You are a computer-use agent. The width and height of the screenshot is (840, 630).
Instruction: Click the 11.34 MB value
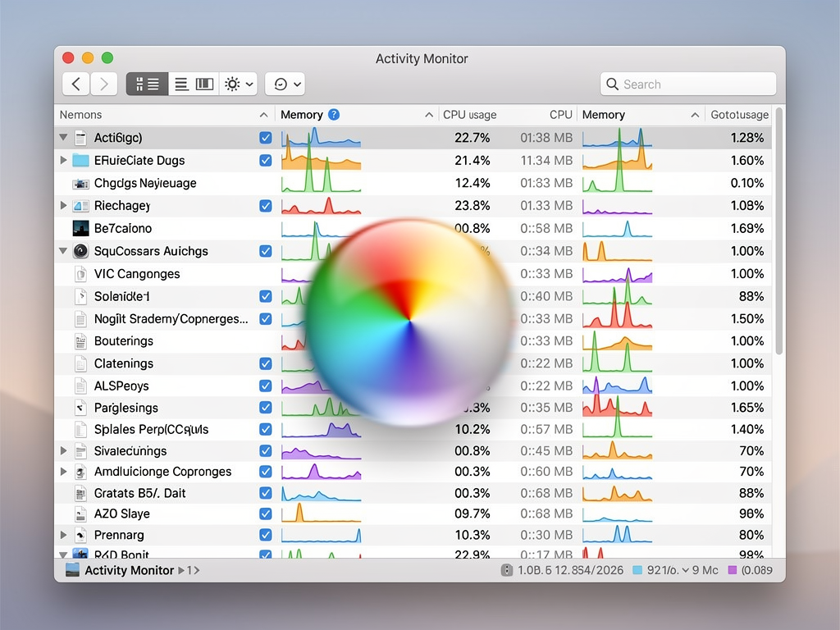[546, 160]
